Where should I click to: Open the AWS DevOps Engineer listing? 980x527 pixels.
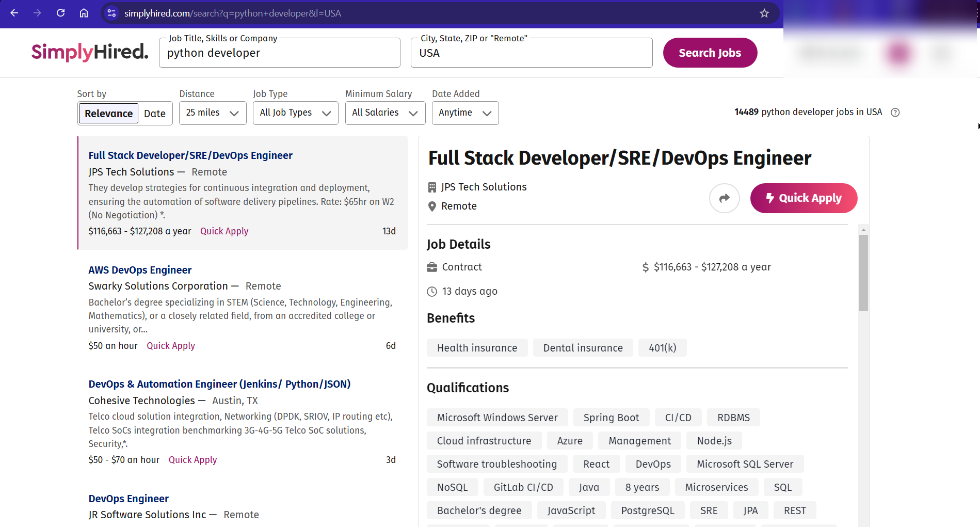140,269
